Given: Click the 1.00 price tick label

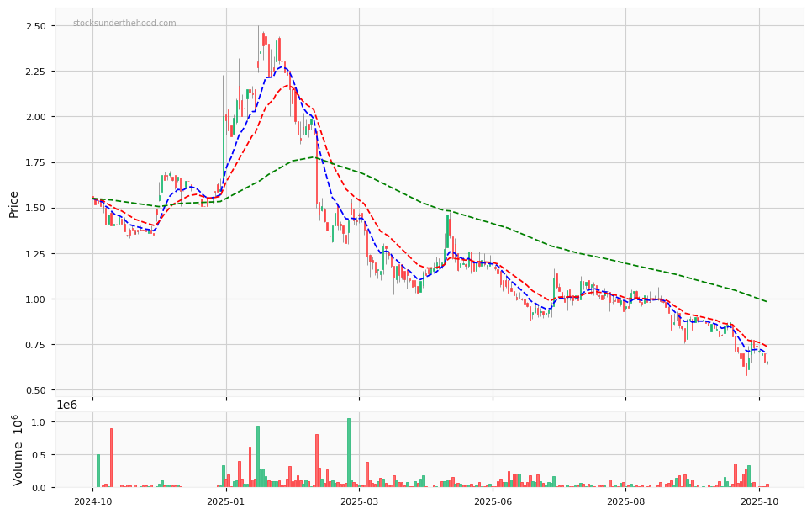Looking at the screenshot, I should coord(35,299).
